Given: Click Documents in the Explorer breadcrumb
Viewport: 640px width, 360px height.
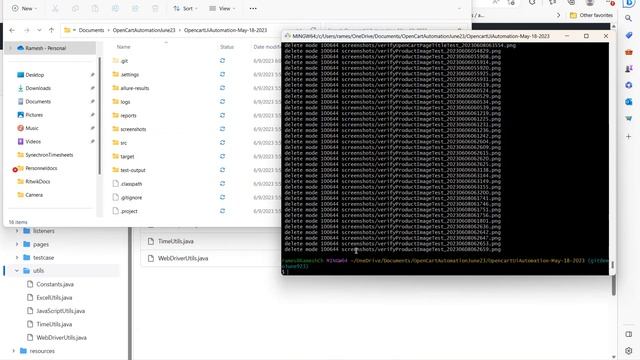Looking at the screenshot, I should pos(91,30).
